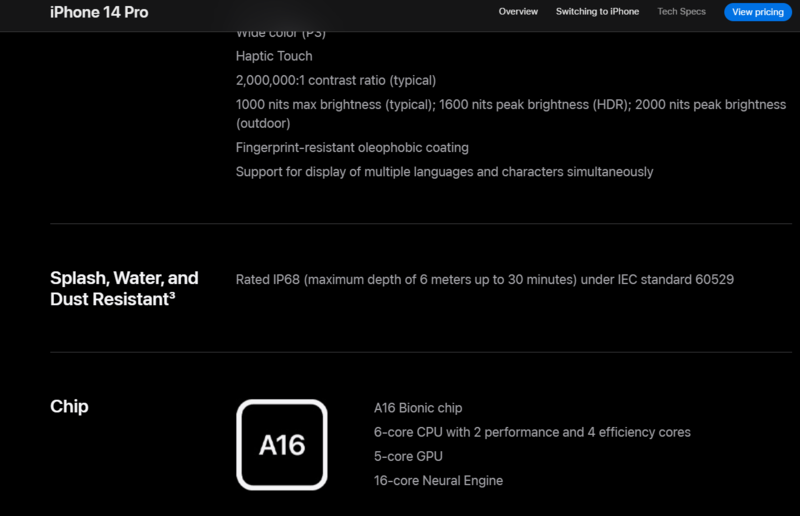Click the 1000 nits max brightness line
The image size is (800, 516).
tap(510, 105)
